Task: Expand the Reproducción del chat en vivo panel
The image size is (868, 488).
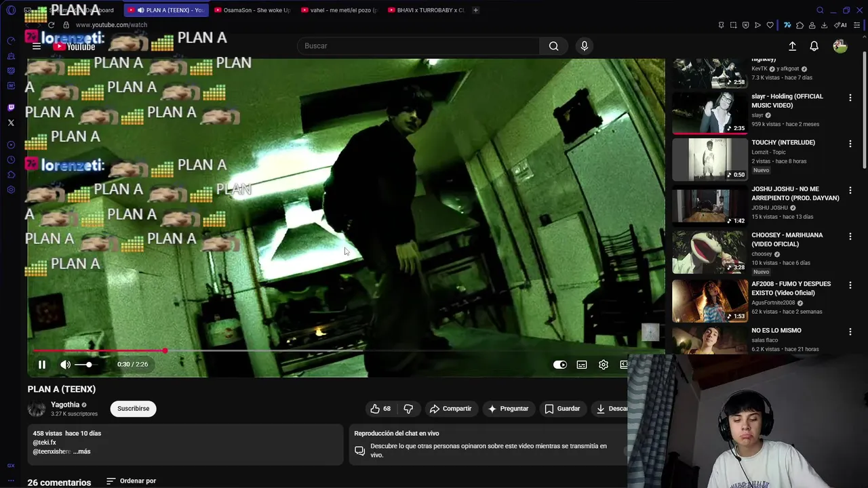Action: click(488, 445)
